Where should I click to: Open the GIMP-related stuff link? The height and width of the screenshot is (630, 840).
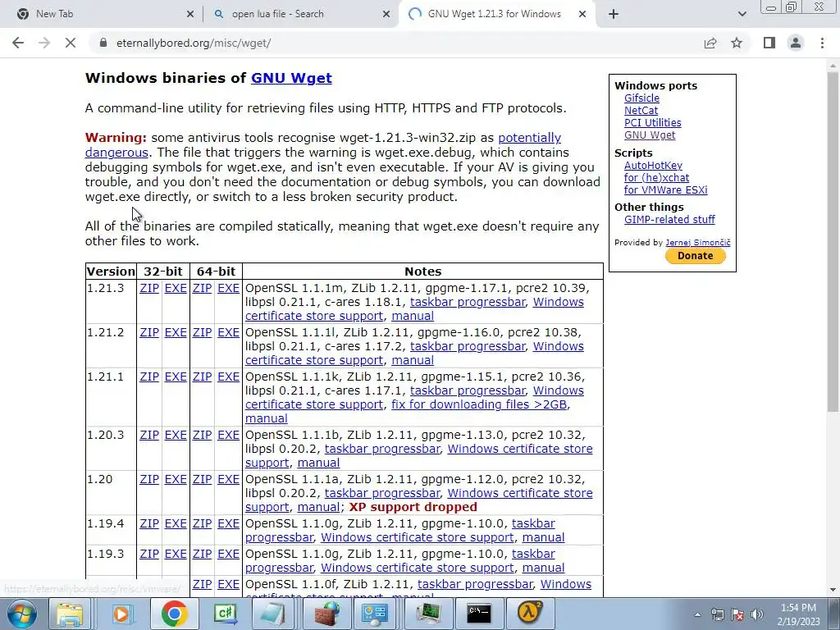click(669, 220)
